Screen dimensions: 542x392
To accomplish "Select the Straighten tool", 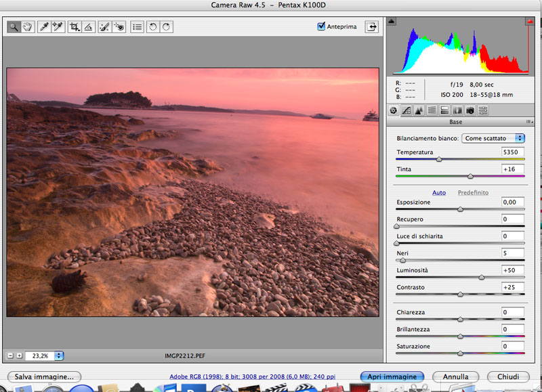I will [x=88, y=27].
